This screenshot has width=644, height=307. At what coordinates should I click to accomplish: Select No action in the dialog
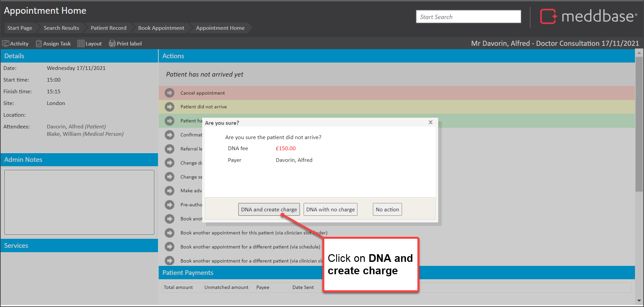click(x=387, y=210)
